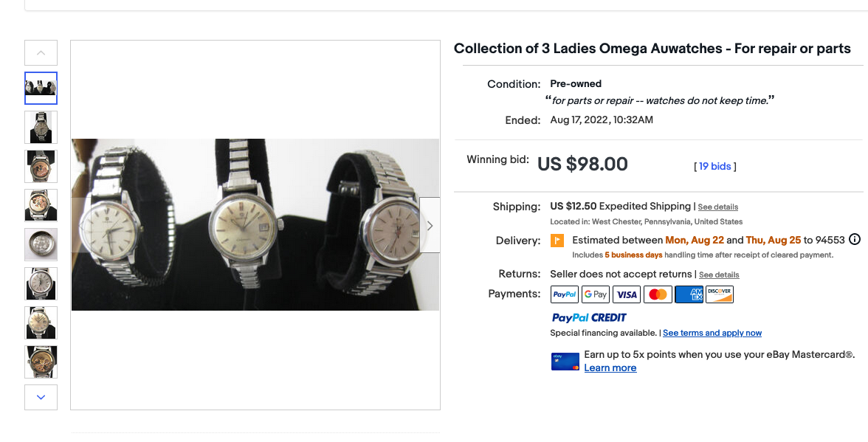
Task: Select the first thumbnail of three watches
Action: pos(41,88)
